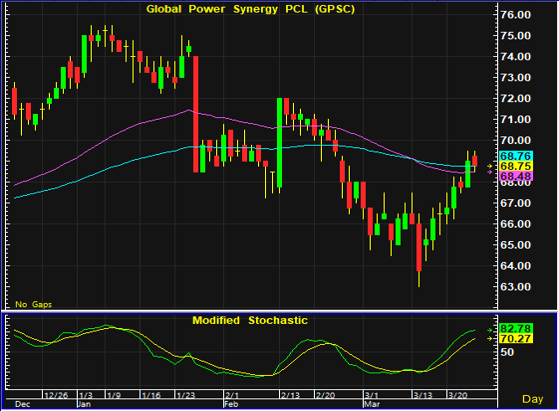Click the yellow arrow beside the 68.75 tag
This screenshot has height=411, width=559.
click(490, 166)
